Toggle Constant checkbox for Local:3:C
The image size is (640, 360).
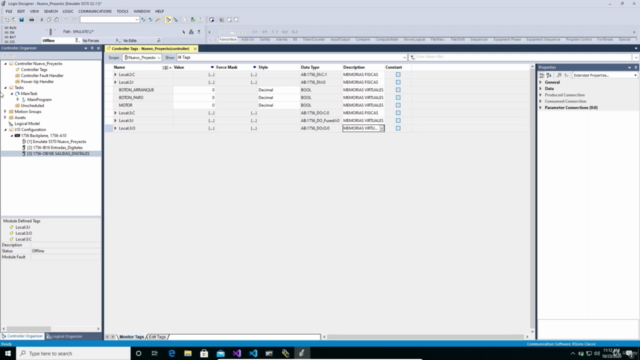(398, 113)
